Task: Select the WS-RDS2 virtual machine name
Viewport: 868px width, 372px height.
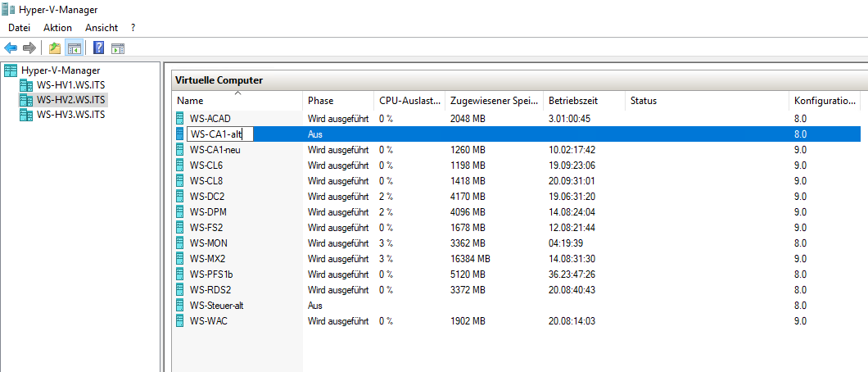Action: pyautogui.click(x=210, y=289)
